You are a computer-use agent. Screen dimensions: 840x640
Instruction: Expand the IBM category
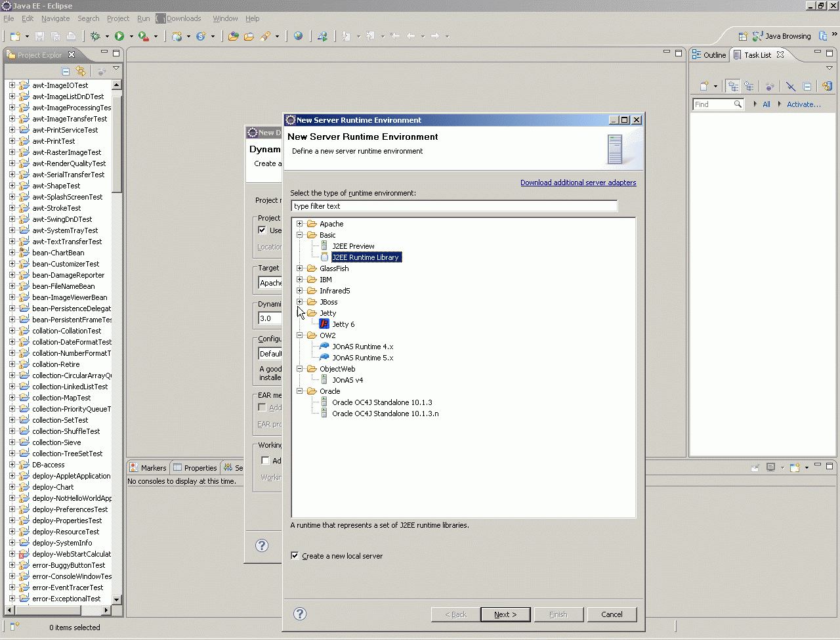pos(300,280)
